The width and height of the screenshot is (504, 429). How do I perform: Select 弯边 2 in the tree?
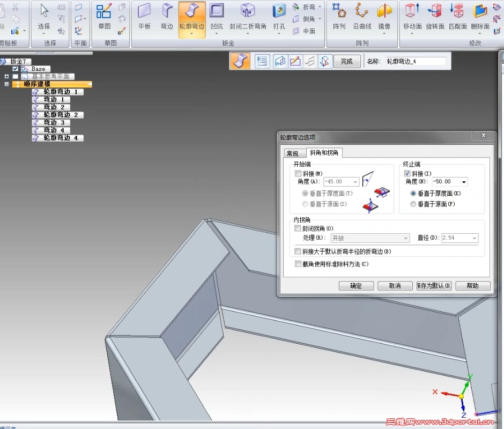tap(51, 107)
